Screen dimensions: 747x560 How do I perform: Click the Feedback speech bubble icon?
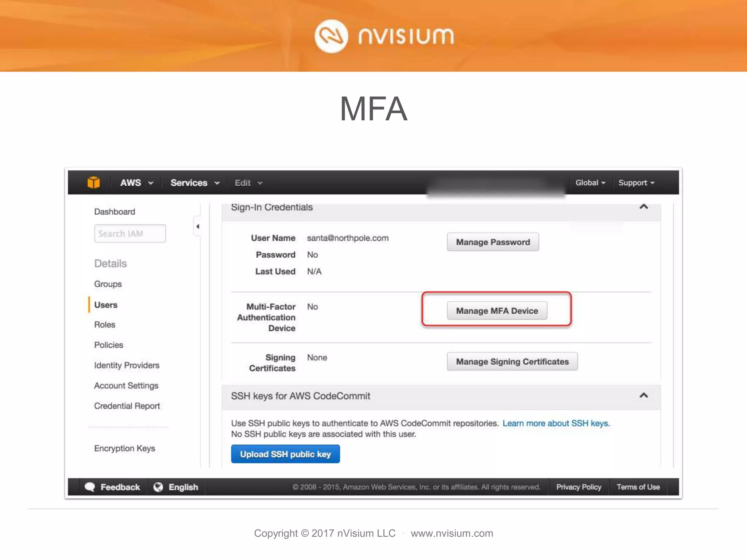pos(90,487)
